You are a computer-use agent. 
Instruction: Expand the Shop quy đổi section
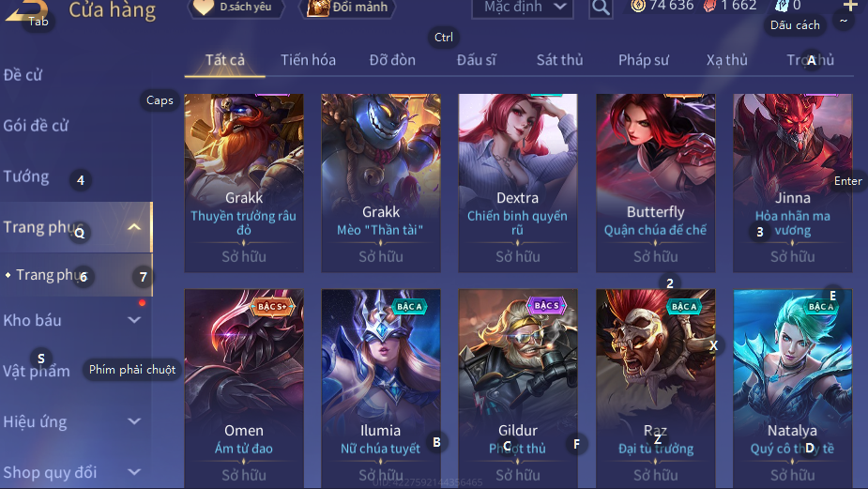134,472
